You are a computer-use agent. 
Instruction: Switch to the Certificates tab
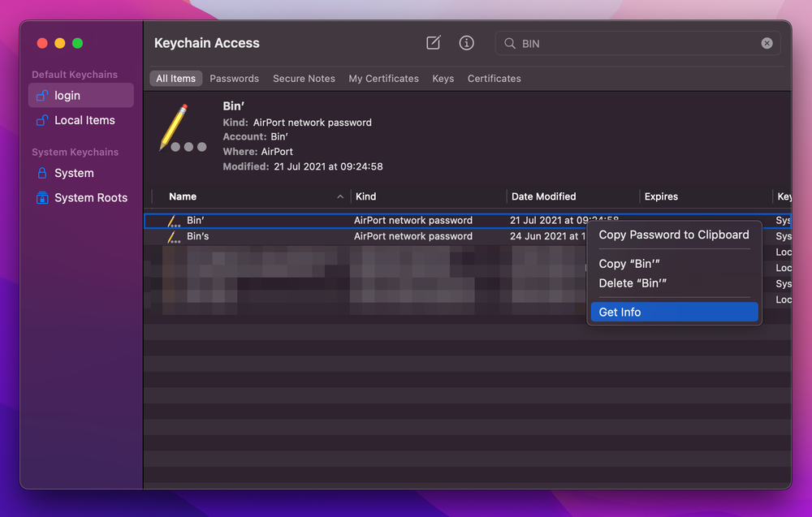click(494, 79)
